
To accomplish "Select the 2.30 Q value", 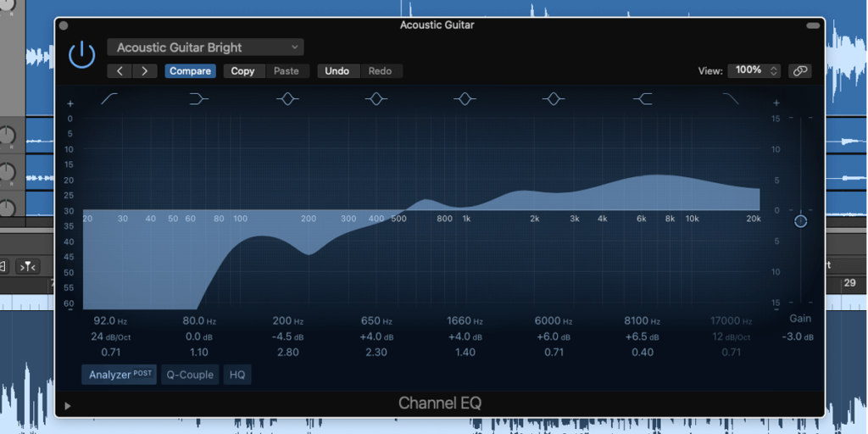I will coord(376,353).
